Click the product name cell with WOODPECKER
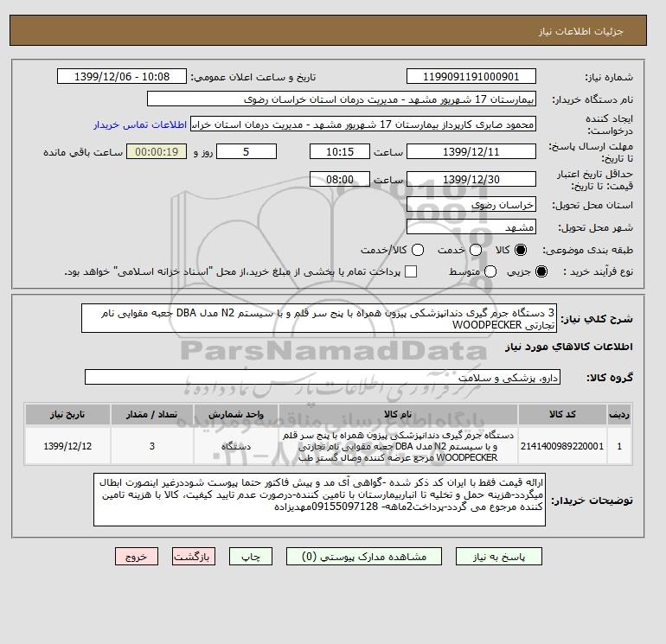Image resolution: width=666 pixels, height=644 pixels. tap(398, 446)
